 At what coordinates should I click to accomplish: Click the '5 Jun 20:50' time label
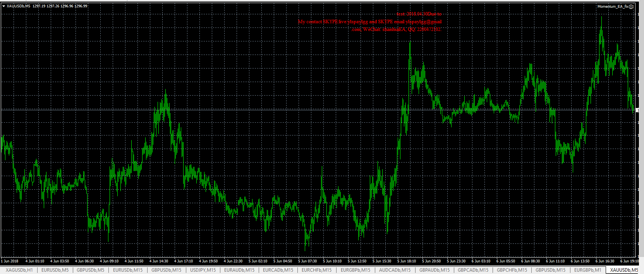pyautogui.click(x=431, y=261)
